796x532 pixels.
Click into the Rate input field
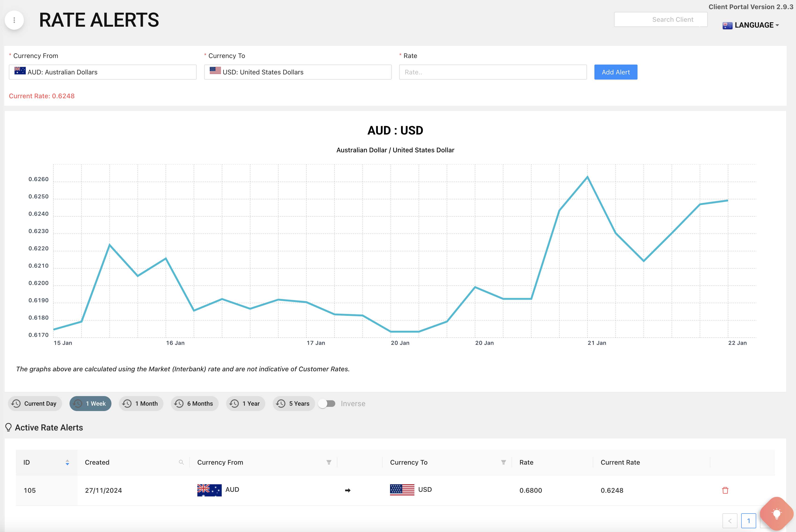coord(493,72)
